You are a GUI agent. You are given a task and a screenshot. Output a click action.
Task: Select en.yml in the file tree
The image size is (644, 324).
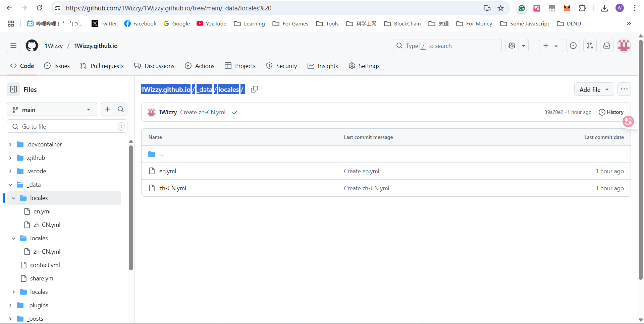[x=42, y=211]
